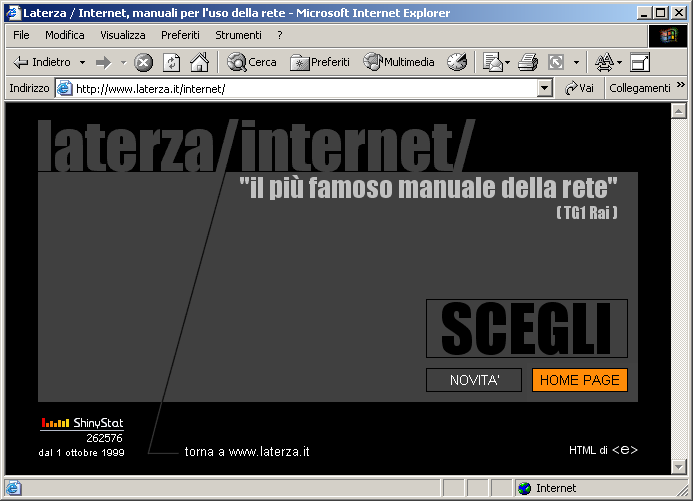693x501 pixels.
Task: Open the address bar dropdown arrow
Action: coord(545,88)
